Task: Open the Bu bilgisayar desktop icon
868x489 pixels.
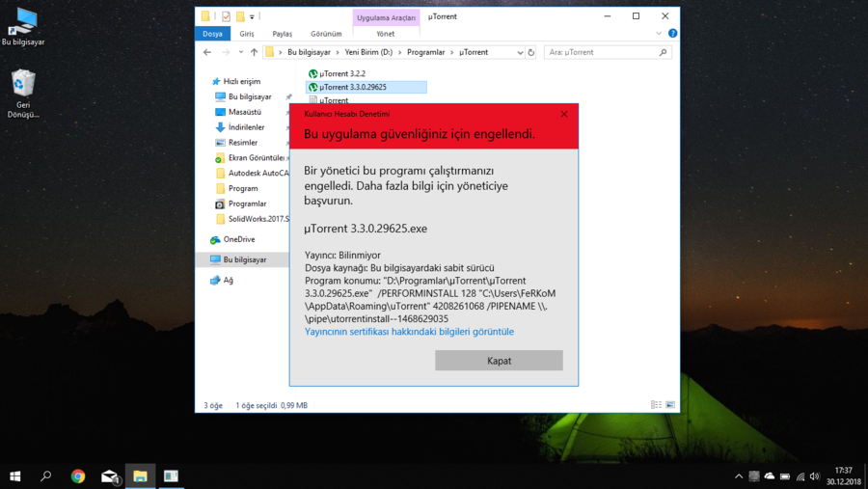Action: tap(23, 27)
